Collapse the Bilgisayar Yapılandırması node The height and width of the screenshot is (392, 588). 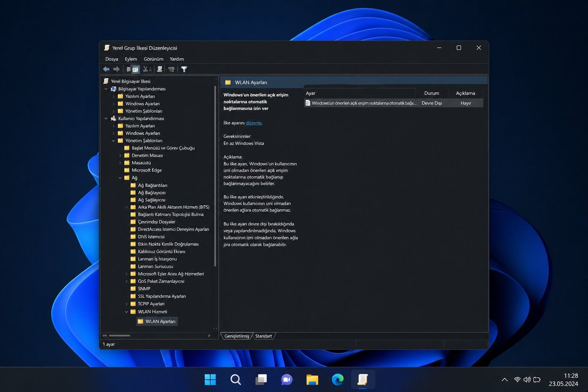(x=106, y=89)
